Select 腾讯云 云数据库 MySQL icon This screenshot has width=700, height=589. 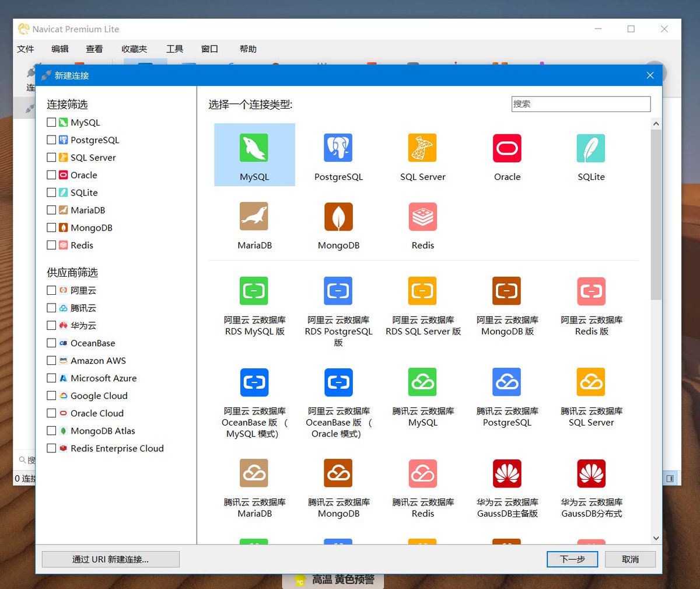[422, 382]
